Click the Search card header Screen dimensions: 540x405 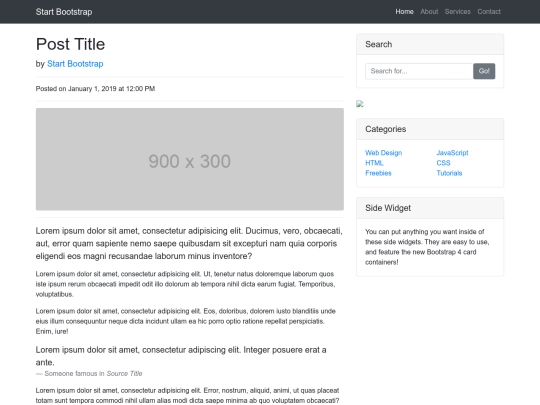pyautogui.click(x=430, y=44)
